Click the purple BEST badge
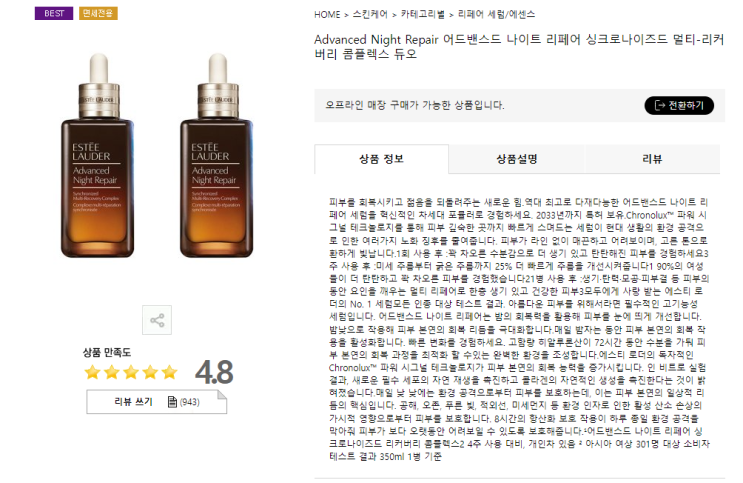 click(54, 13)
